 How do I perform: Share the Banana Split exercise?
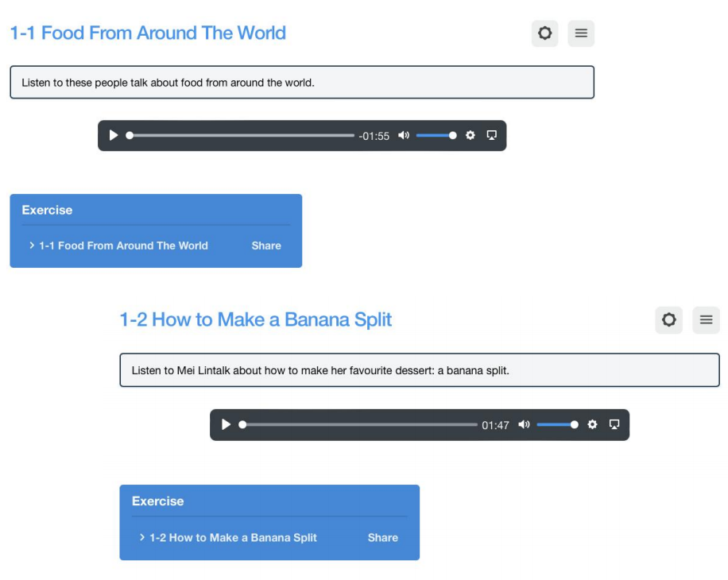[382, 538]
